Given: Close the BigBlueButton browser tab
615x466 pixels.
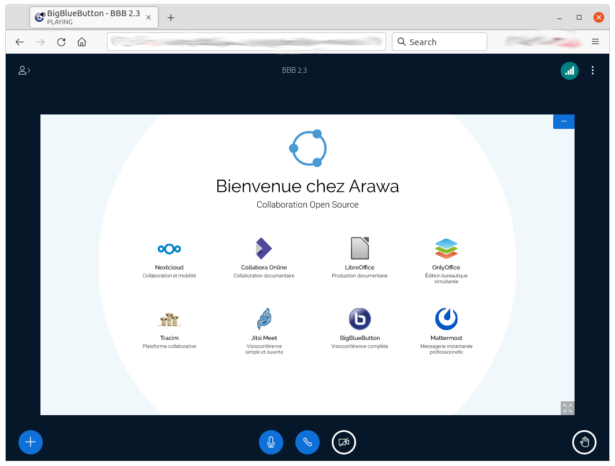Looking at the screenshot, I should point(149,17).
